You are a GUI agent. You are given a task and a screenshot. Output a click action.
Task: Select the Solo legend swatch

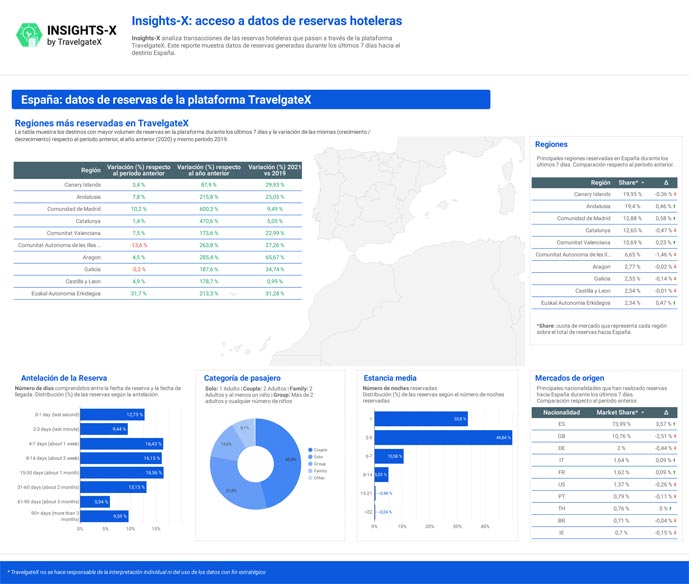(x=310, y=457)
